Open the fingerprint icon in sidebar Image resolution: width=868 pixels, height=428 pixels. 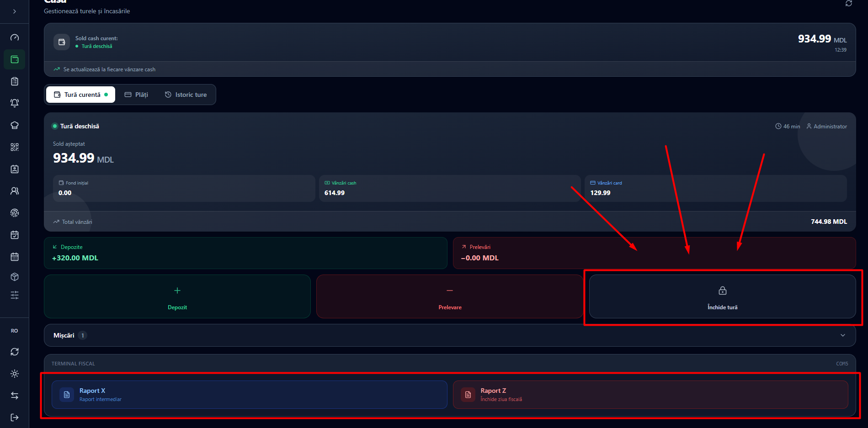15,213
